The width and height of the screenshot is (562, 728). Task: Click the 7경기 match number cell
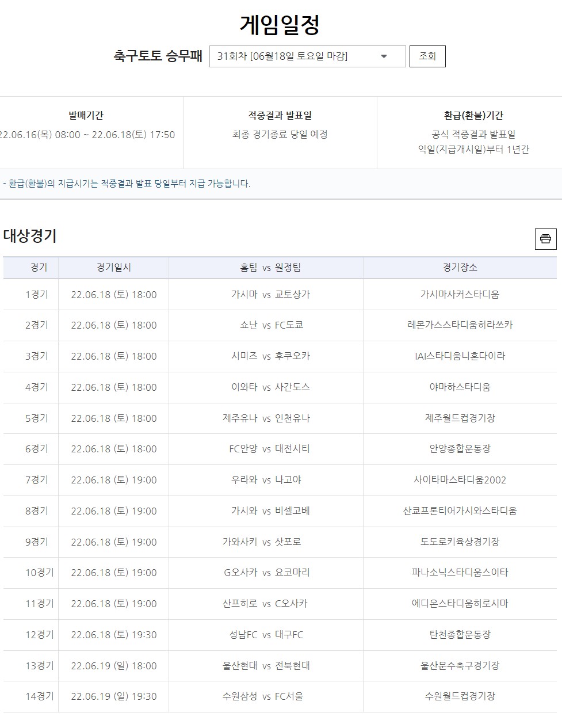coord(37,480)
